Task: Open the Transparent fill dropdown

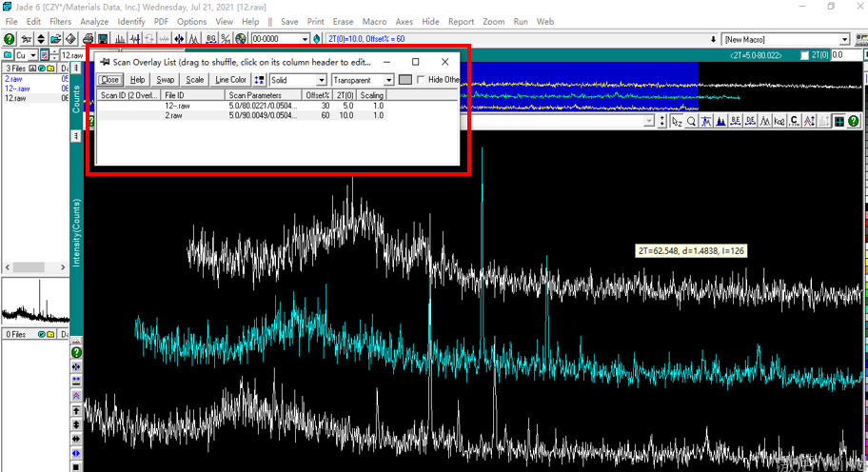Action: coord(388,80)
